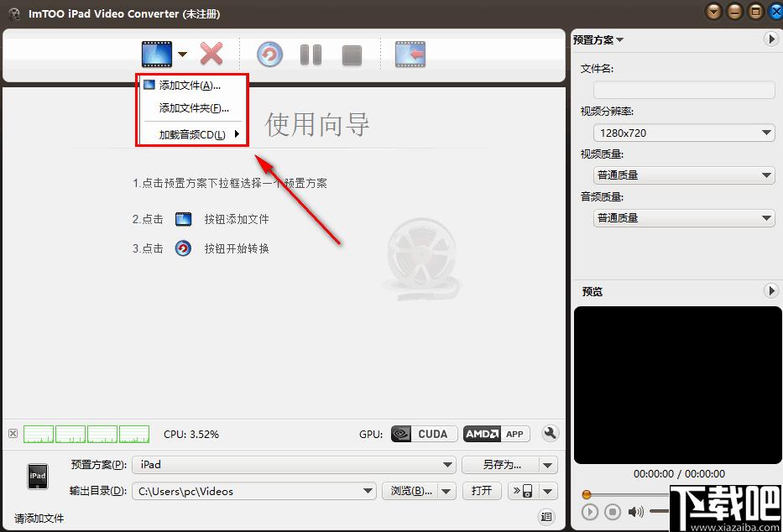Click the 另存为... button
783x532 pixels.
click(501, 465)
